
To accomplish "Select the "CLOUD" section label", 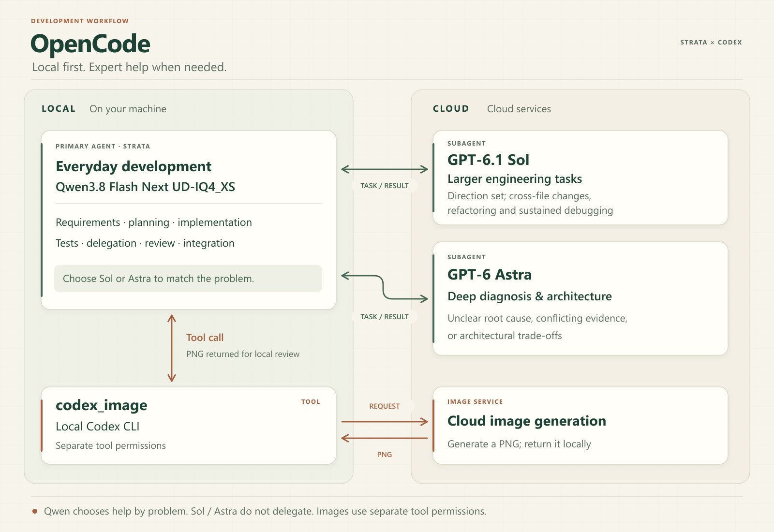I will 451,109.
